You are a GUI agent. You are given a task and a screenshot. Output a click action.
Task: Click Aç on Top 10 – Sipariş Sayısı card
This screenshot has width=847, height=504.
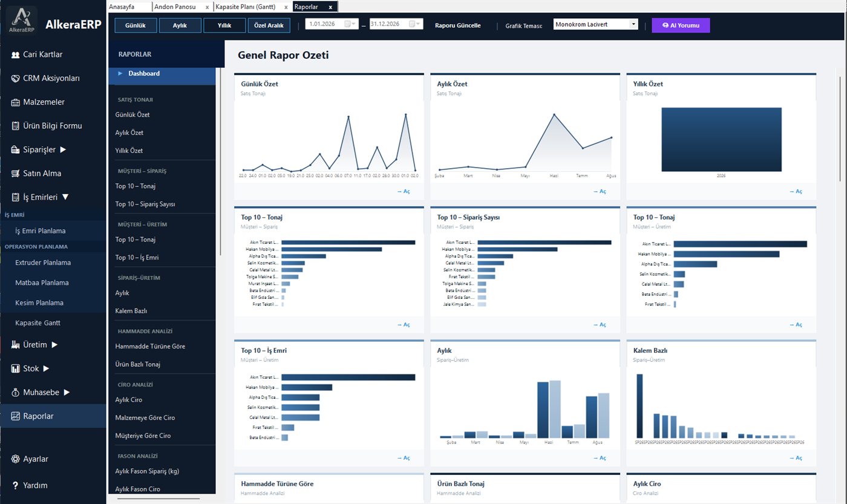point(600,325)
